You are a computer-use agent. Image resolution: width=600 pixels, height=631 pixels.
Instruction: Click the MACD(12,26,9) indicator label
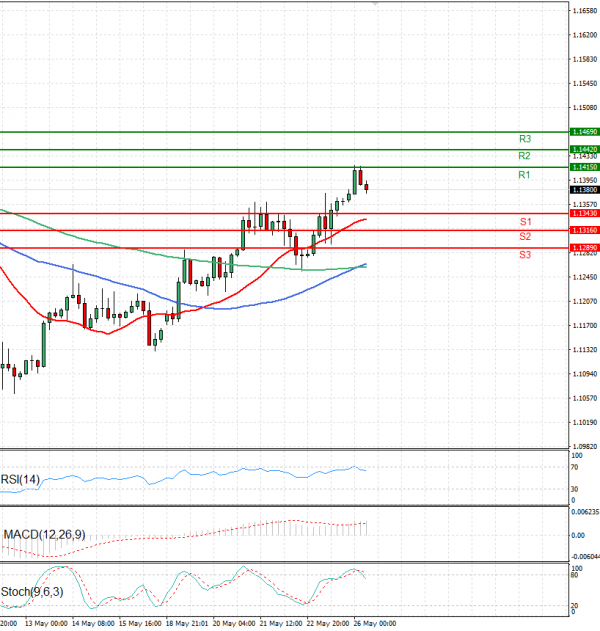(44, 535)
